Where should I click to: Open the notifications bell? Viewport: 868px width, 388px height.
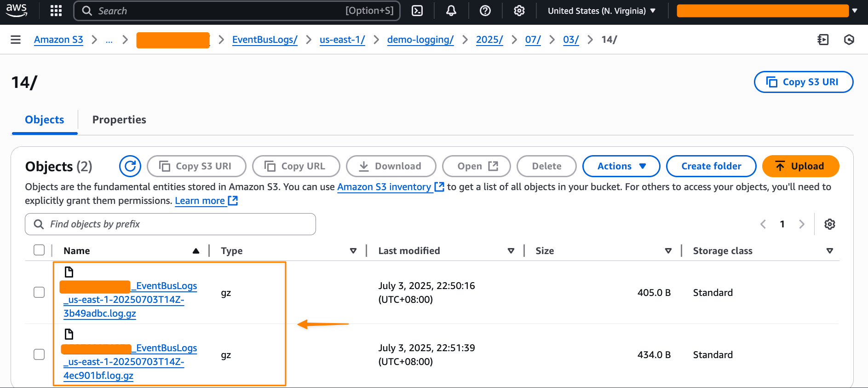(x=451, y=11)
